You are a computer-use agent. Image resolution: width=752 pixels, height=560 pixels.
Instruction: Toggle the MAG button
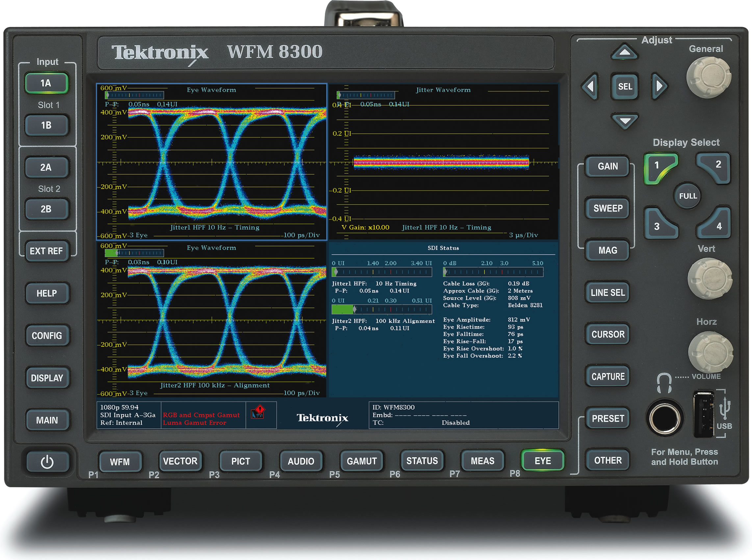tap(608, 250)
